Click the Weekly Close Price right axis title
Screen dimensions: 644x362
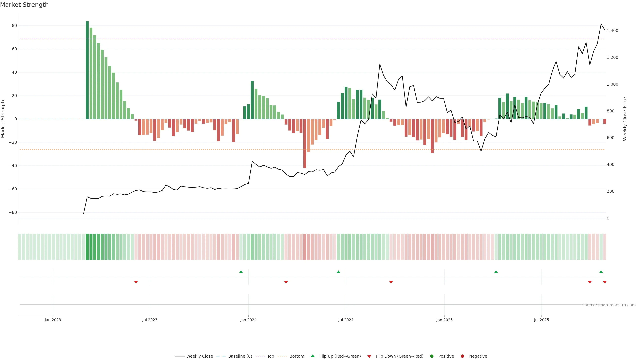[x=625, y=119]
